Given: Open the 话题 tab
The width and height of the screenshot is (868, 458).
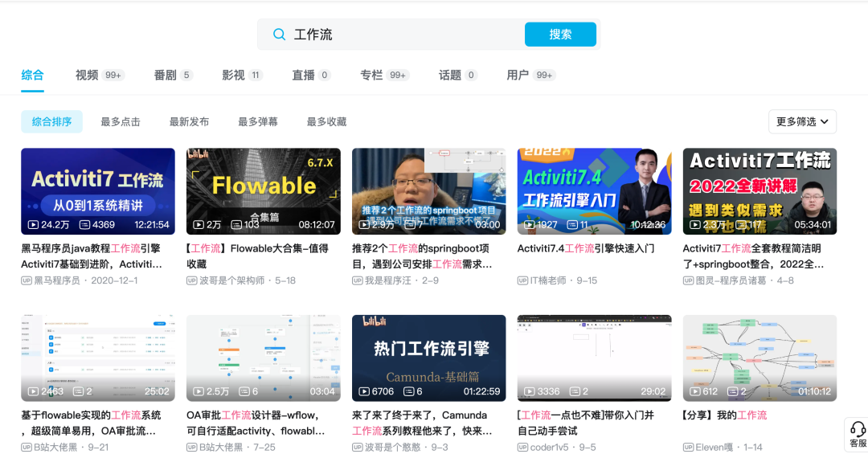Looking at the screenshot, I should 457,76.
